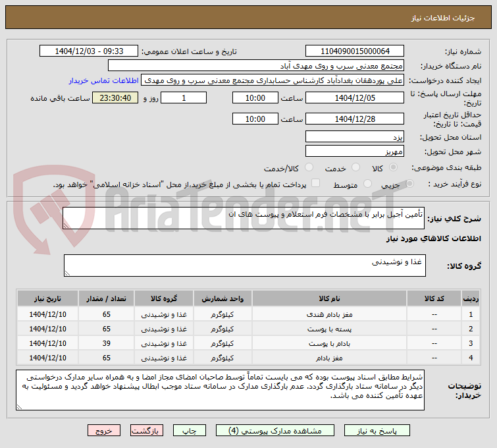Click the remaining days field showing 1

click(x=184, y=98)
